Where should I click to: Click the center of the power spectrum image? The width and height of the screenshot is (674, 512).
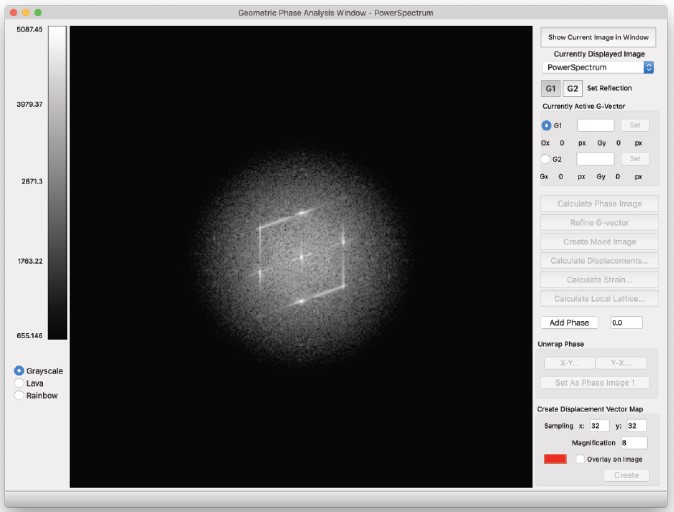pyautogui.click(x=301, y=256)
